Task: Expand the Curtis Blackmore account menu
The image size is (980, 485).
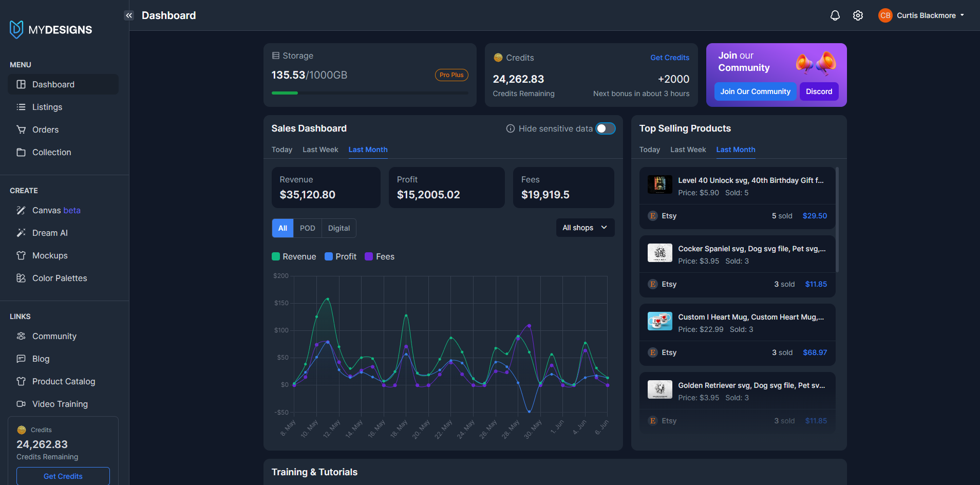Action: point(922,15)
